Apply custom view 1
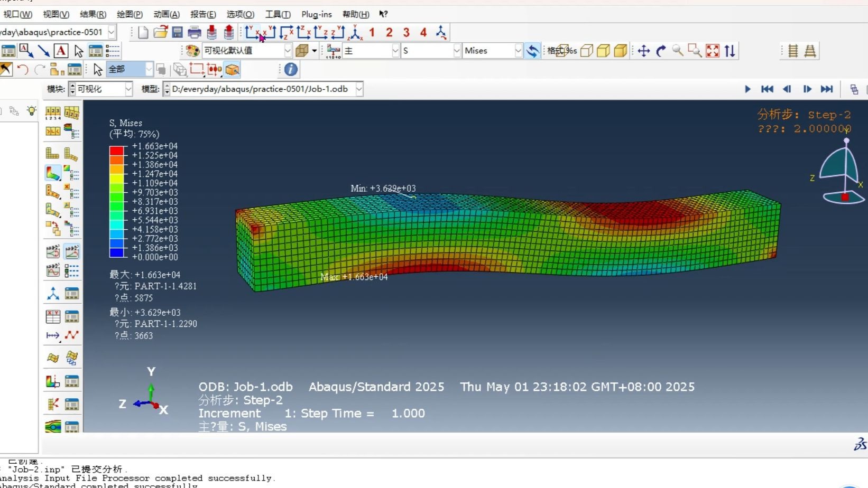 tap(372, 33)
